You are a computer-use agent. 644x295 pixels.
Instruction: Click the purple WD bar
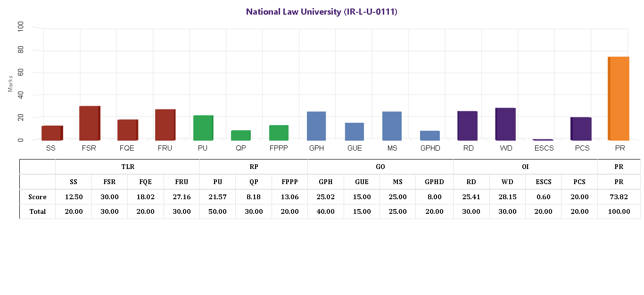click(505, 124)
